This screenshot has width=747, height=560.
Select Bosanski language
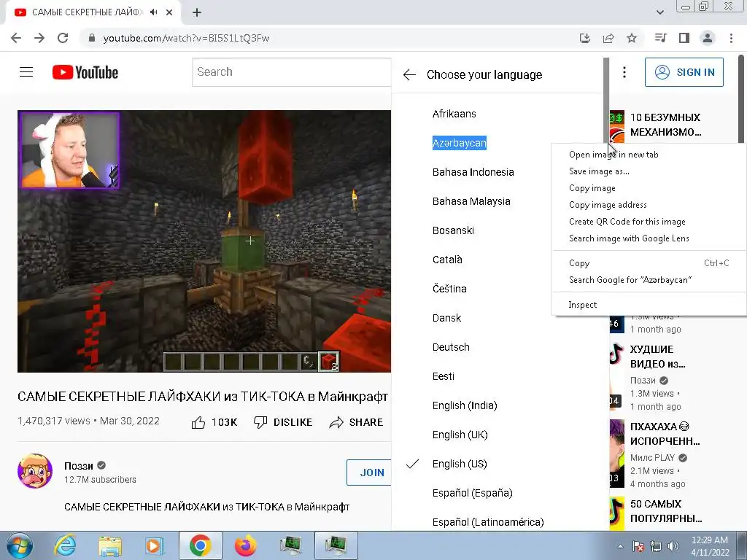click(453, 230)
